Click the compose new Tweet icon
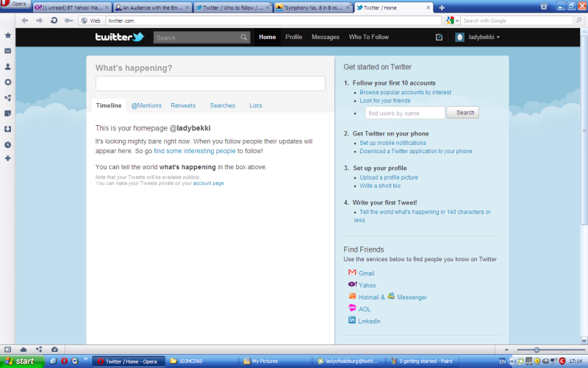This screenshot has width=588, height=368. coord(439,37)
